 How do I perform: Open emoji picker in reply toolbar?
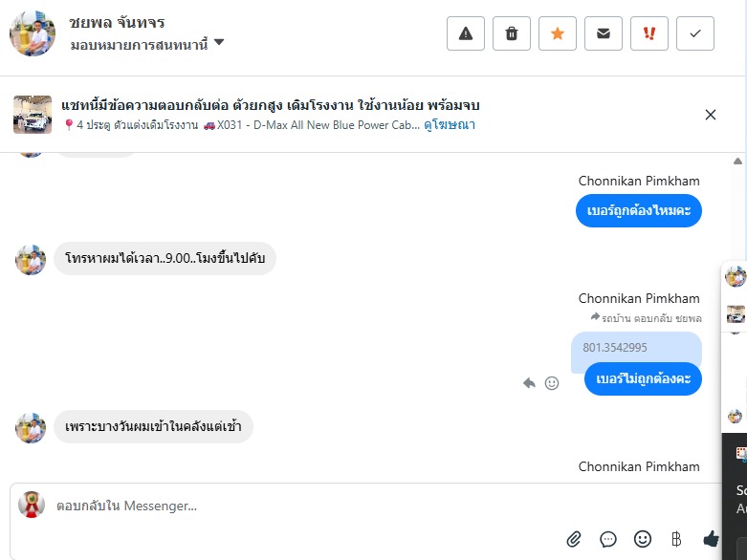(x=643, y=539)
